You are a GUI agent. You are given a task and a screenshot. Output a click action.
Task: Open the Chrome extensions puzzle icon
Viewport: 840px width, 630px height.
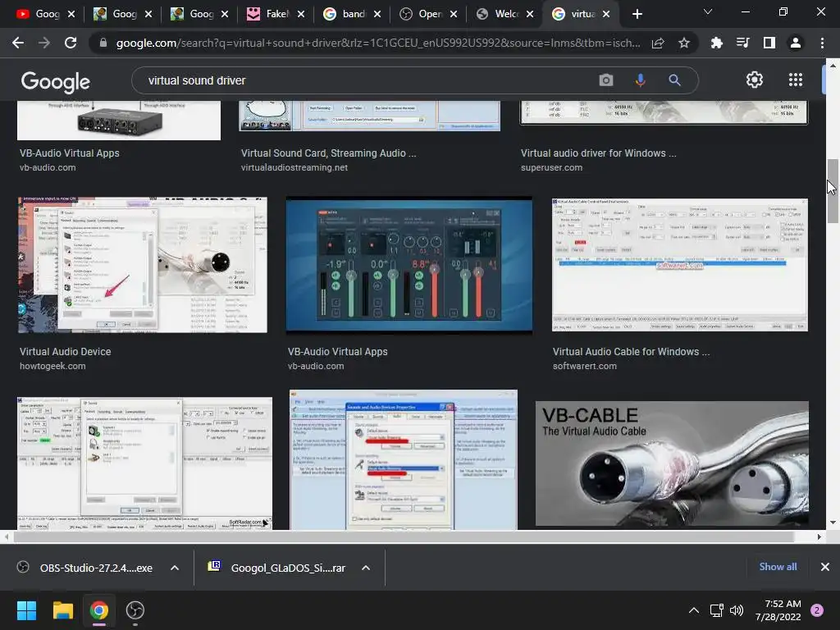click(716, 43)
